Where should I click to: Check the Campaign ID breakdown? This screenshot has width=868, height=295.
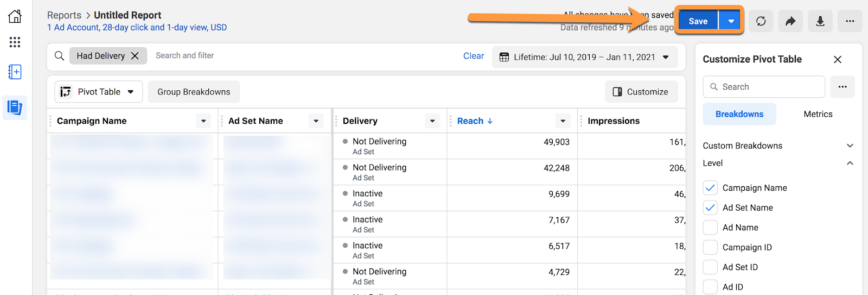(710, 247)
